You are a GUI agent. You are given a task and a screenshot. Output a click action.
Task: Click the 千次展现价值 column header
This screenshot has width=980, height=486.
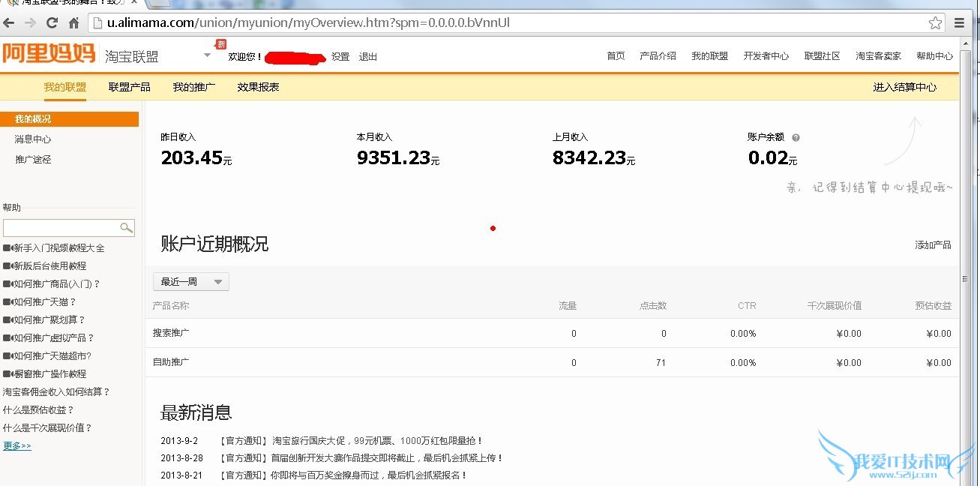tap(835, 306)
